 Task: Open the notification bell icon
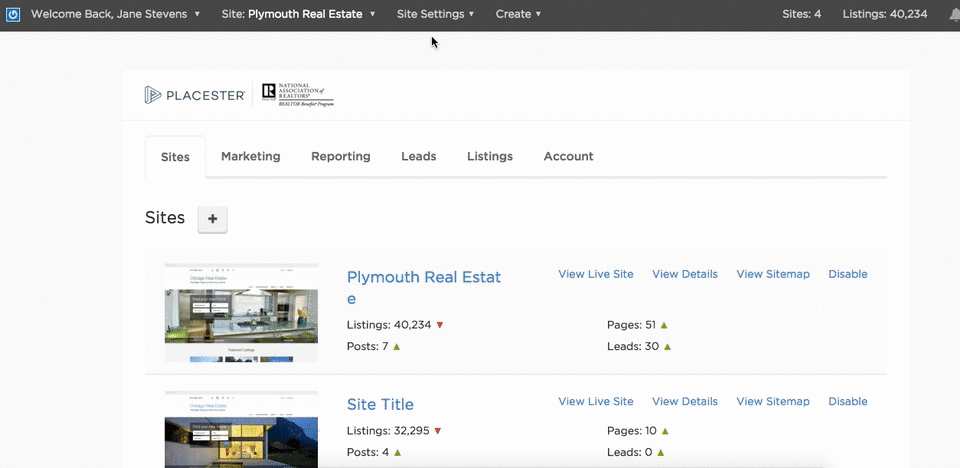(956, 14)
